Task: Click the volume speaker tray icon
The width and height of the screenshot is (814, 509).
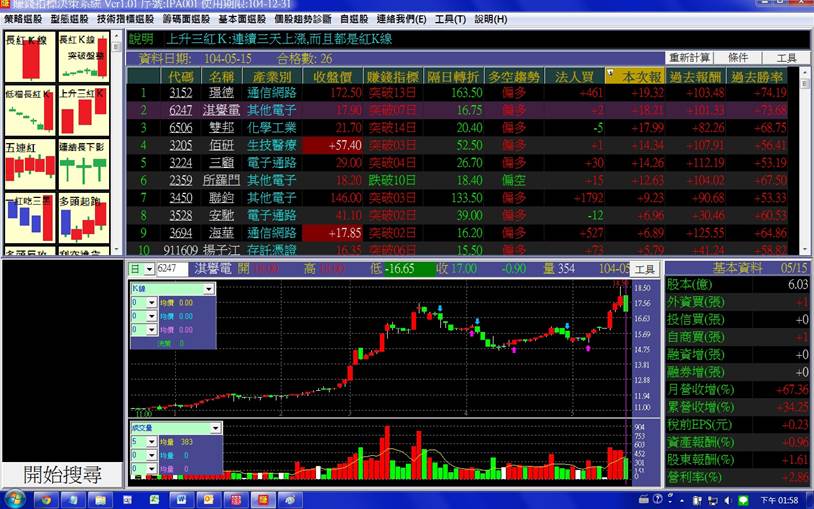Action: (x=728, y=500)
